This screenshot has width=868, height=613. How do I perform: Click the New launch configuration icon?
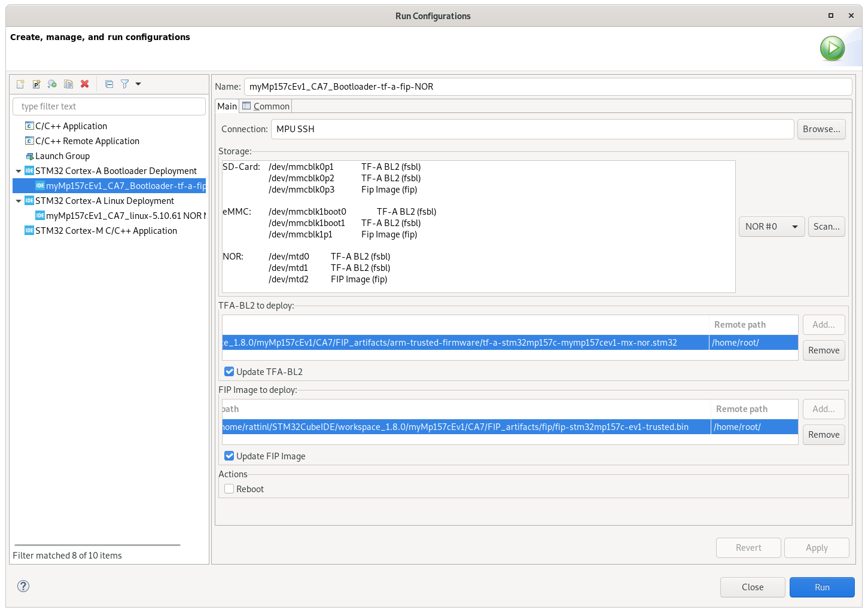pos(20,84)
